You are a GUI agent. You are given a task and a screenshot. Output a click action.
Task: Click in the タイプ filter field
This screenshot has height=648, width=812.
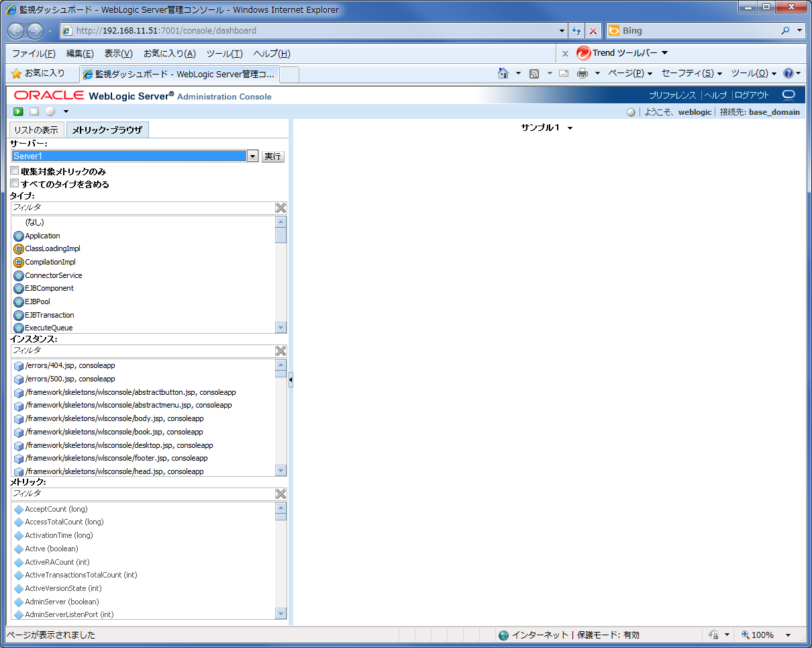[142, 208]
